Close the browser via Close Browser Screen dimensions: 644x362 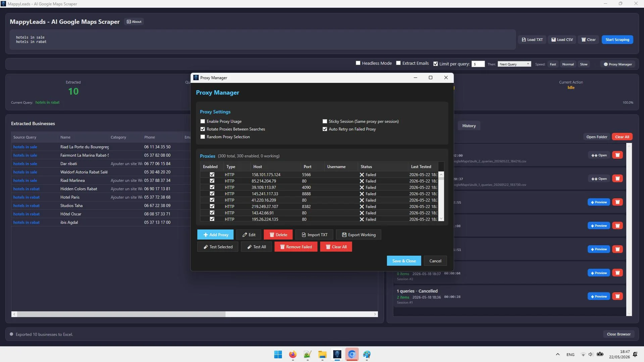(618, 334)
